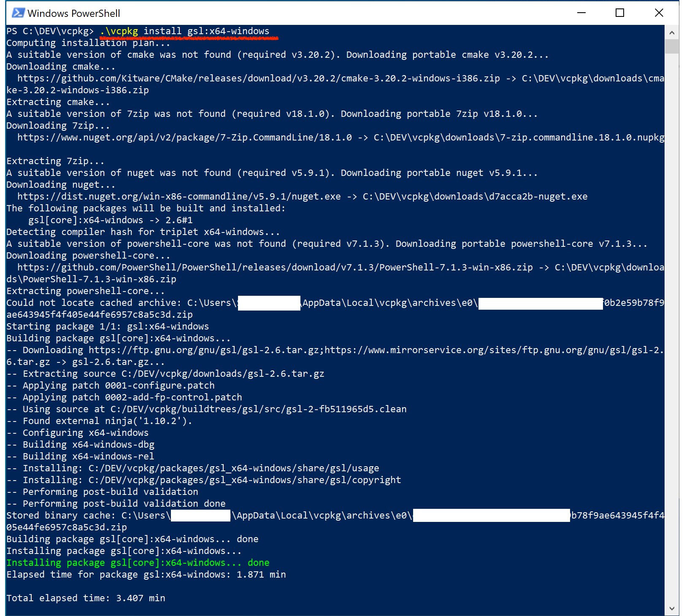Click 'The following packages will be built' line
The width and height of the screenshot is (684, 616).
[x=146, y=208]
